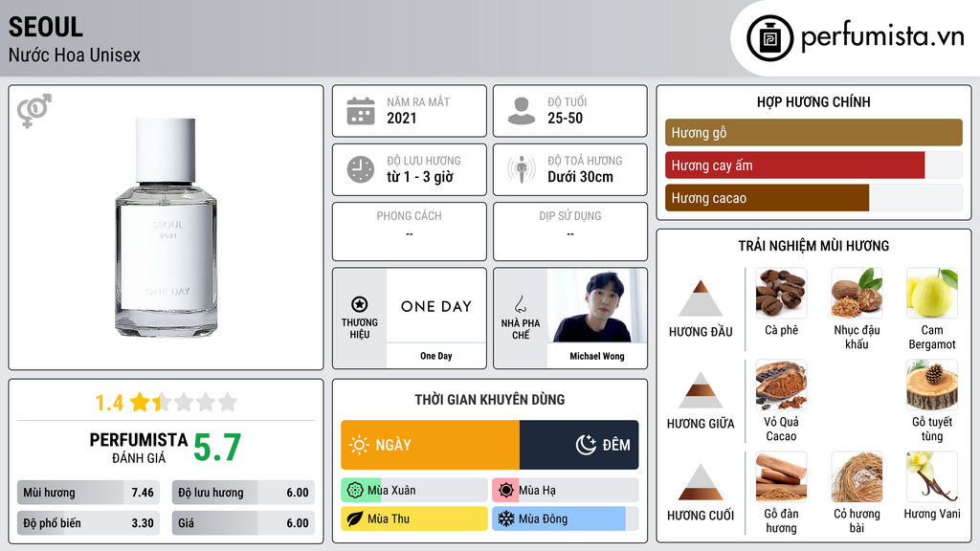Select the Mùa Thu yellow season bar
This screenshot has height=551, width=980.
point(414,518)
